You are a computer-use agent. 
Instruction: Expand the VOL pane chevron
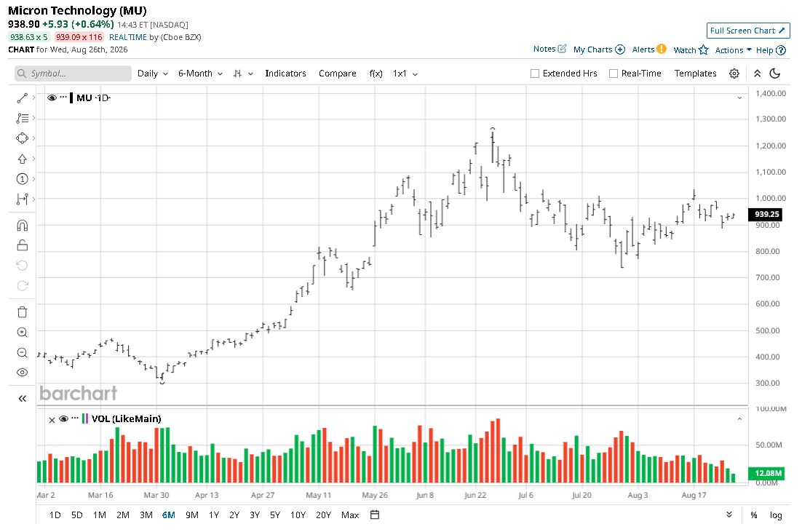tap(739, 419)
